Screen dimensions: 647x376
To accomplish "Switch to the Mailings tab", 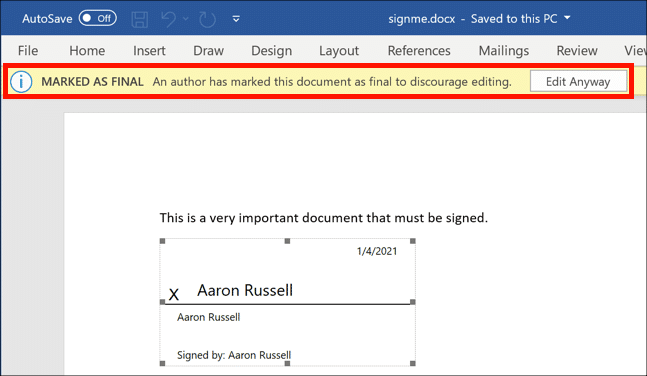I will 504,50.
